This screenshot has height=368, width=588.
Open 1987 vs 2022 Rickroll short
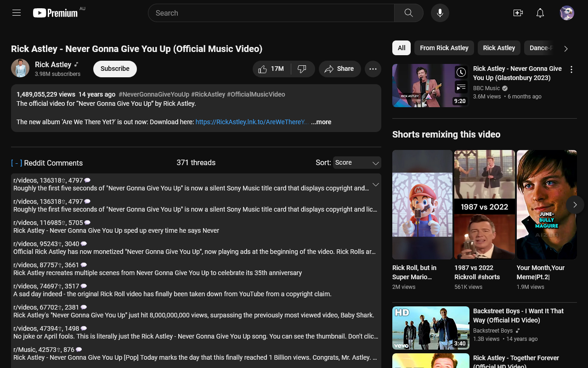(485, 205)
